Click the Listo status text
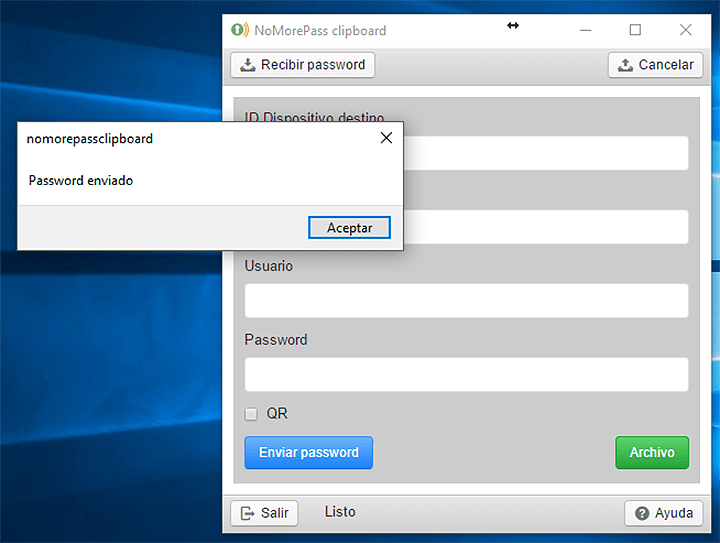This screenshot has height=543, width=720. [x=340, y=512]
